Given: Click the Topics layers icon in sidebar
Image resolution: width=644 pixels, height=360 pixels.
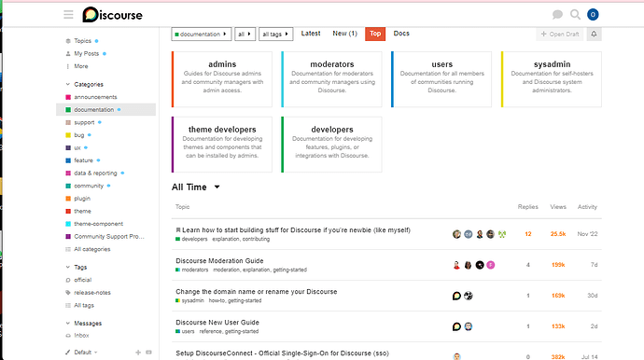Looking at the screenshot, I should 68,41.
